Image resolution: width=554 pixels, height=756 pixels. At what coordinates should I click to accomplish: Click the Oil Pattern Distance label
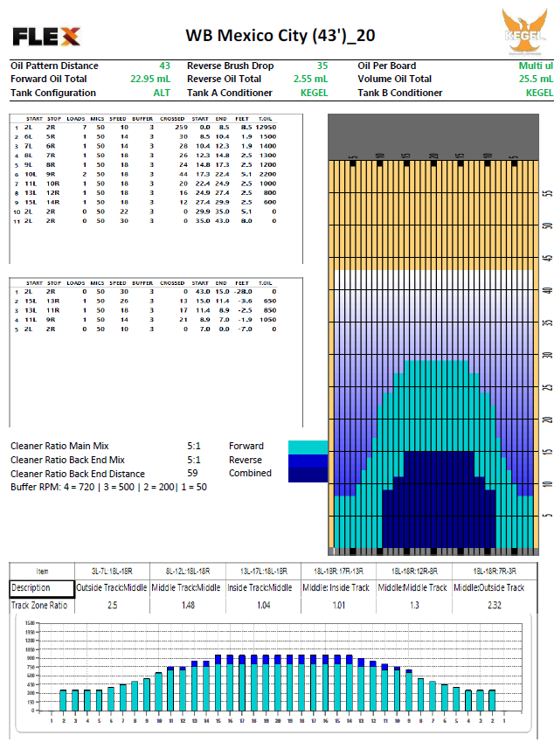click(54, 66)
